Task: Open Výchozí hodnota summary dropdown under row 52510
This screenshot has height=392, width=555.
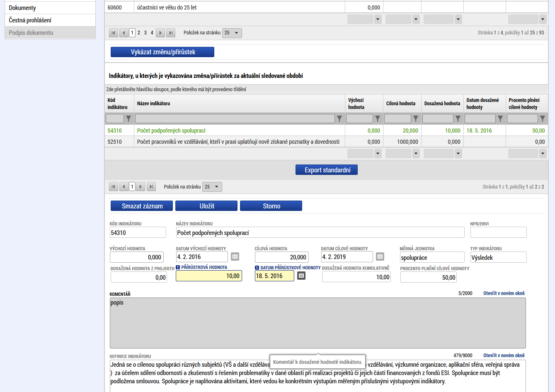Action: point(378,153)
